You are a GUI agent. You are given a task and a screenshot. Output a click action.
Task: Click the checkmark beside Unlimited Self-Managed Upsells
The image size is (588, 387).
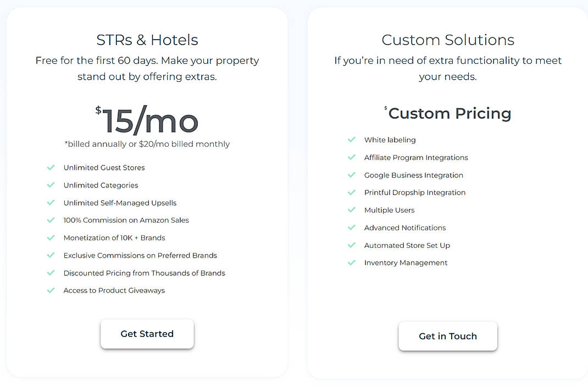tap(51, 203)
